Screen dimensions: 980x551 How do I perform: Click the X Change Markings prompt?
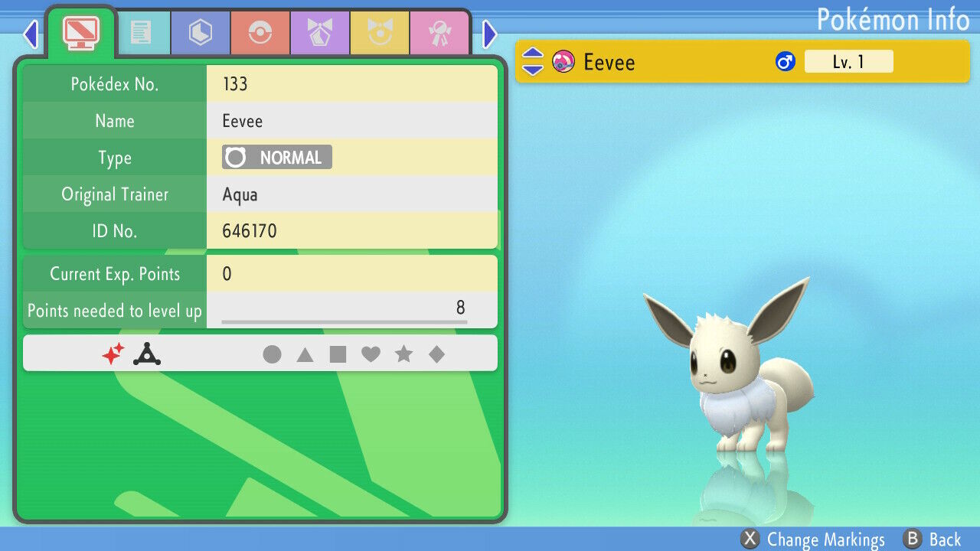(x=813, y=540)
